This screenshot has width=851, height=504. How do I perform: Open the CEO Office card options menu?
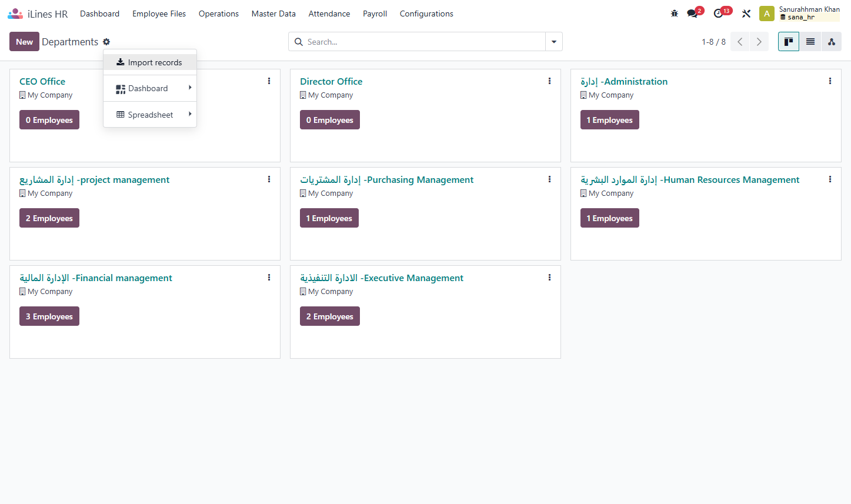tap(269, 81)
